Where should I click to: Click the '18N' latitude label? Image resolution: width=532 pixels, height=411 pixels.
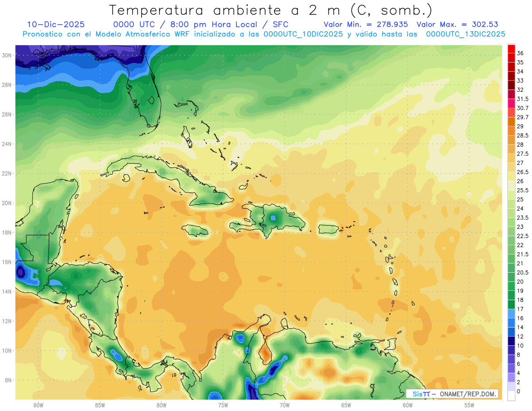click(x=7, y=232)
